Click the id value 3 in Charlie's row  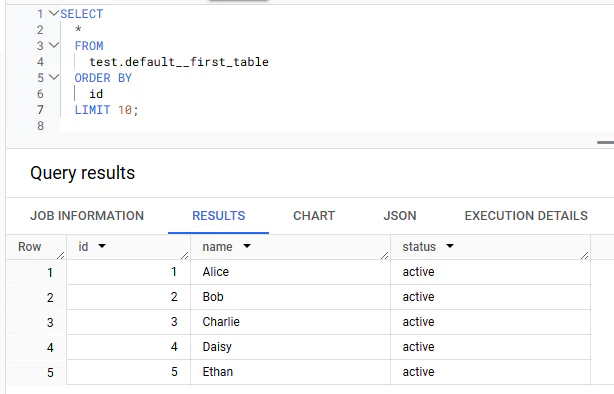(174, 322)
